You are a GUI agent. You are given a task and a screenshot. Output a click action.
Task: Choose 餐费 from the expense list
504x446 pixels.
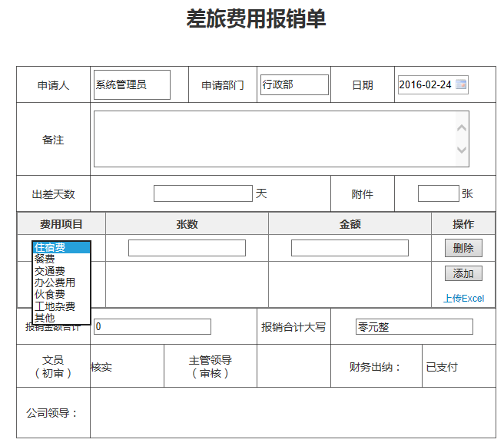61,259
